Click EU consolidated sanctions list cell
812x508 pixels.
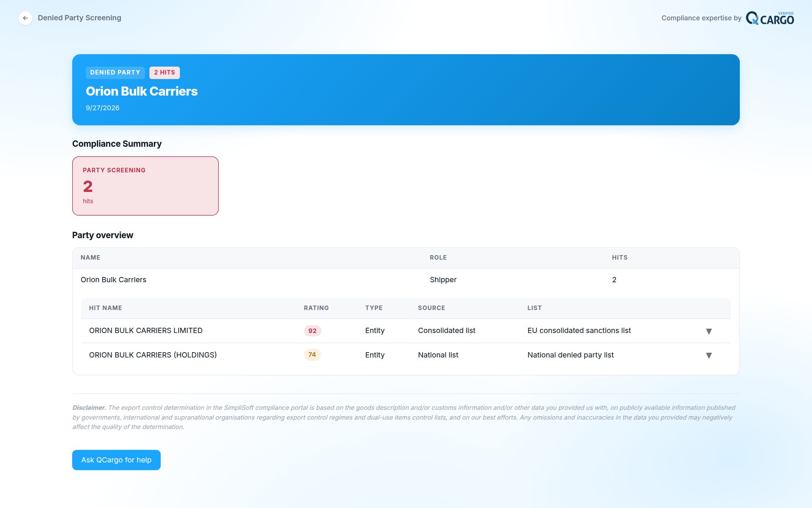click(579, 330)
